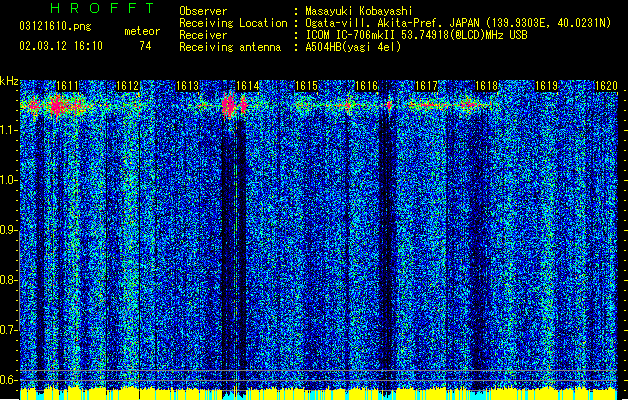The height and width of the screenshot is (400, 629).
Task: Select the filename 03121610.png
Action: [55, 27]
